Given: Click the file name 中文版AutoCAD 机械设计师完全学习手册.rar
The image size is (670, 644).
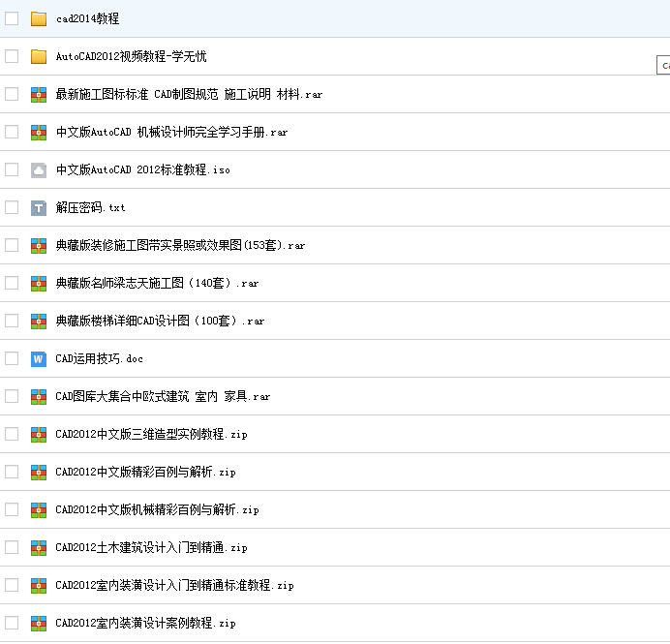Looking at the screenshot, I should tap(171, 132).
